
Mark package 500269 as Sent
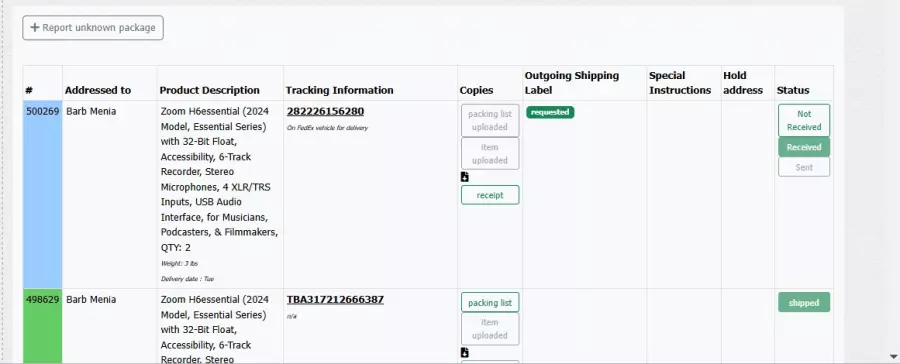[x=804, y=167]
